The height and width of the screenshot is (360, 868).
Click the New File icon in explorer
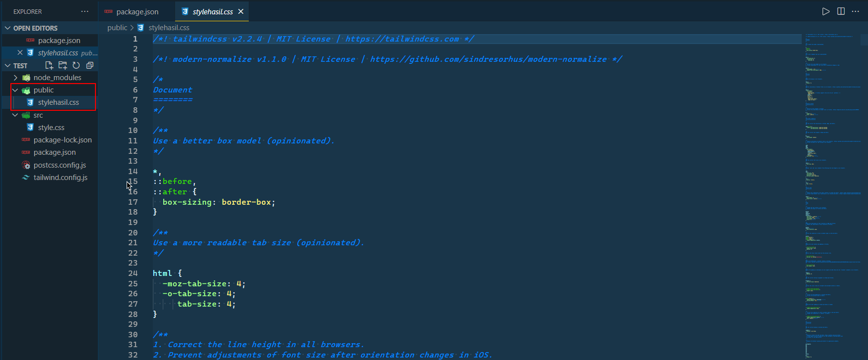click(x=49, y=65)
